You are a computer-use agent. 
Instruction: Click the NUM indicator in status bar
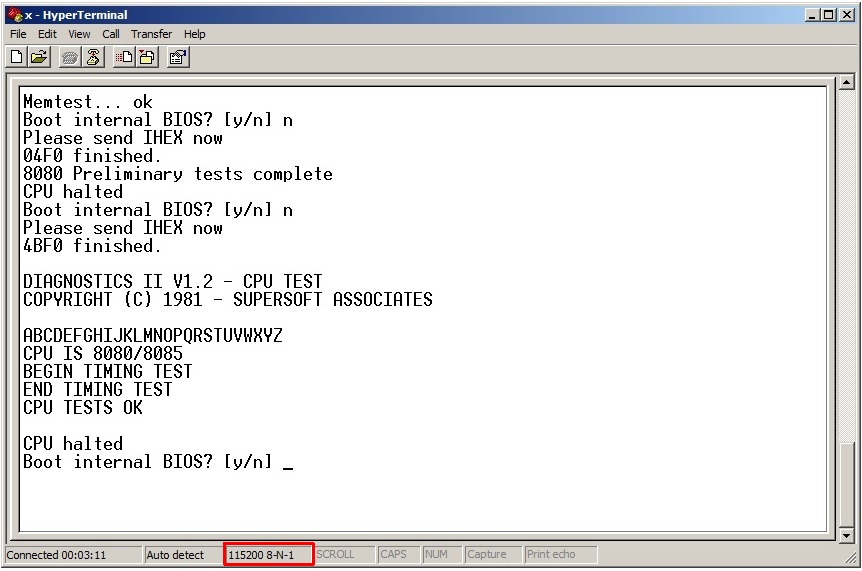pyautogui.click(x=441, y=555)
